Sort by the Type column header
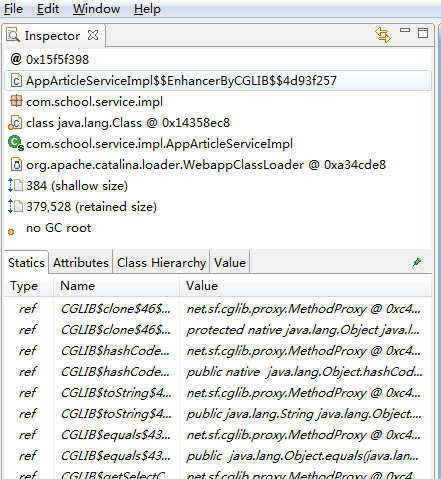 pyautogui.click(x=29, y=286)
